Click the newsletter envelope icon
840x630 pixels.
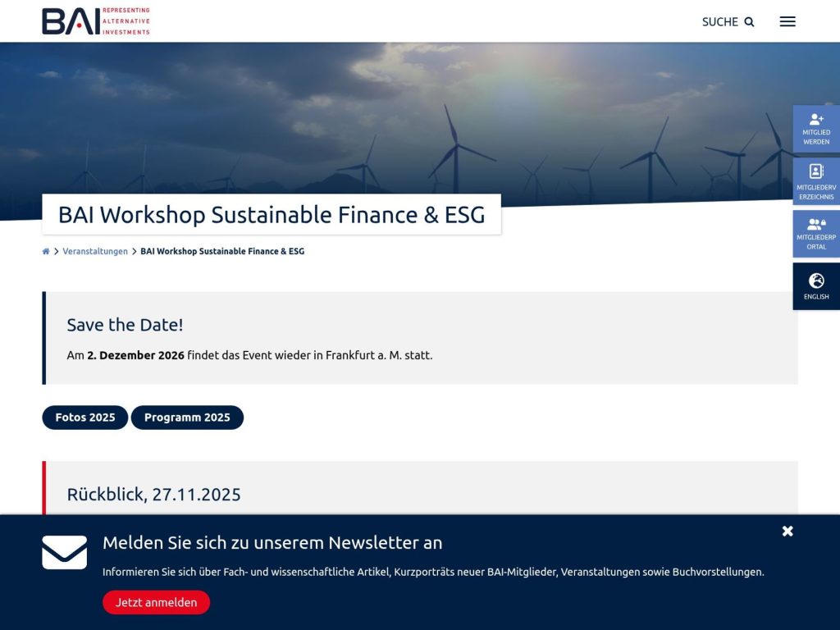(x=65, y=552)
